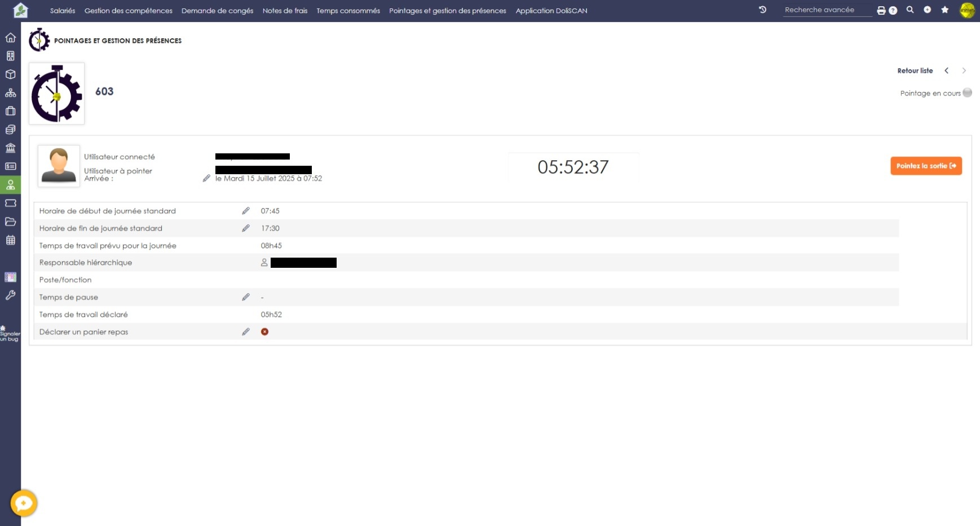Viewport: 980px width, 526px height.
Task: Go to the previous record arrow
Action: pos(947,70)
